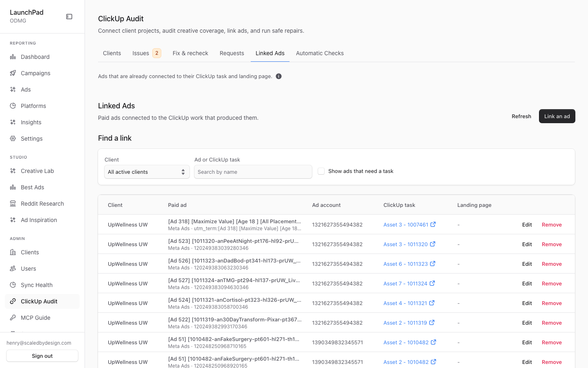
Task: Open the All active clients dropdown
Action: [147, 172]
